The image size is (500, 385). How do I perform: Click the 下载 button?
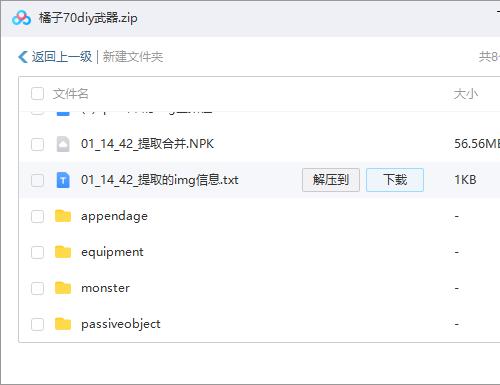coord(395,180)
